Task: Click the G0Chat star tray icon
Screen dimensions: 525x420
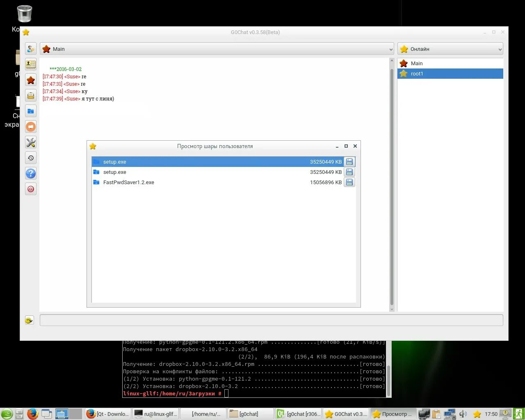Action: pos(477,414)
